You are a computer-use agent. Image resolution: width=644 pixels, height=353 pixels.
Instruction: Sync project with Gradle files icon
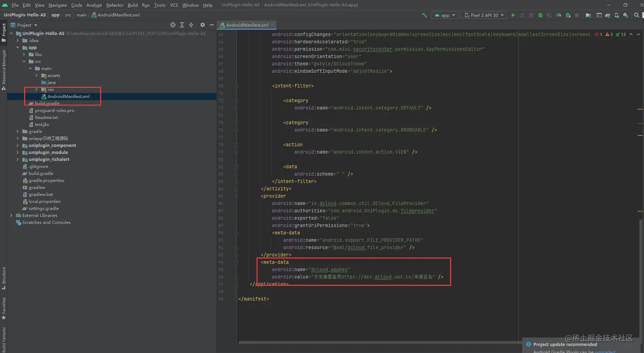(x=608, y=15)
